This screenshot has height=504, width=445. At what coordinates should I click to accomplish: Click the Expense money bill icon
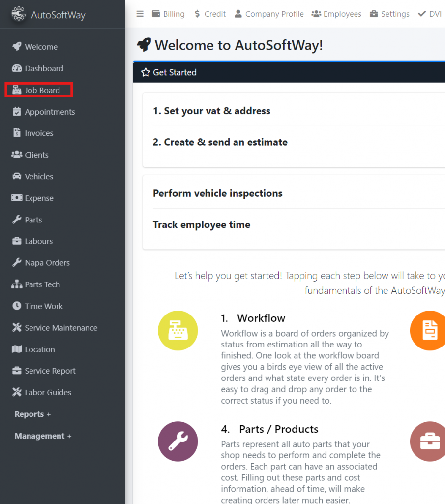coord(17,198)
